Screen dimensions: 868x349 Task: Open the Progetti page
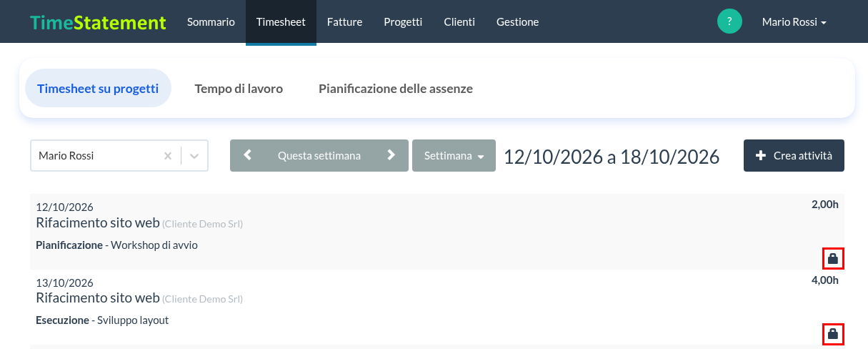click(x=403, y=21)
